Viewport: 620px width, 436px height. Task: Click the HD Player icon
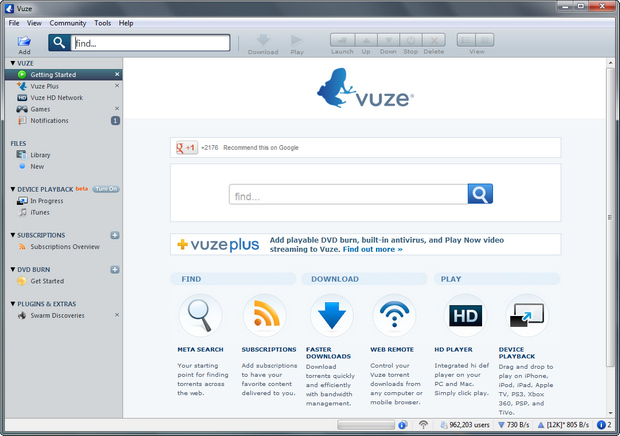465,315
